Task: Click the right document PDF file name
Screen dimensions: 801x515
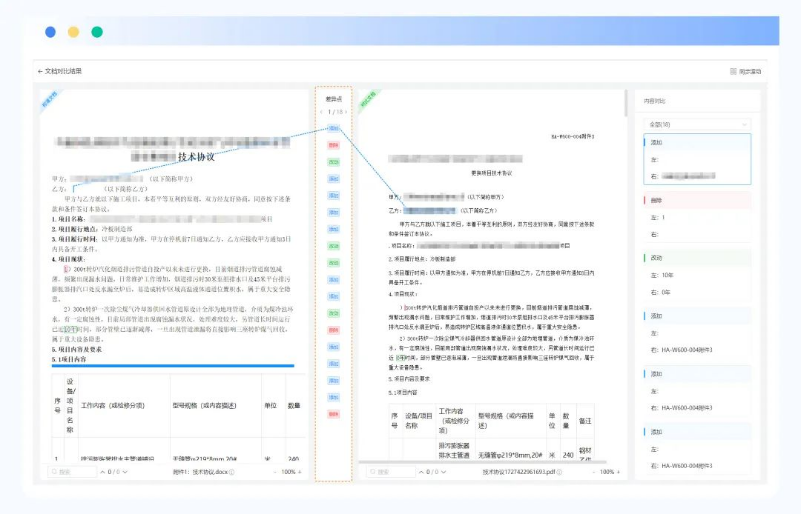Action: (517, 471)
